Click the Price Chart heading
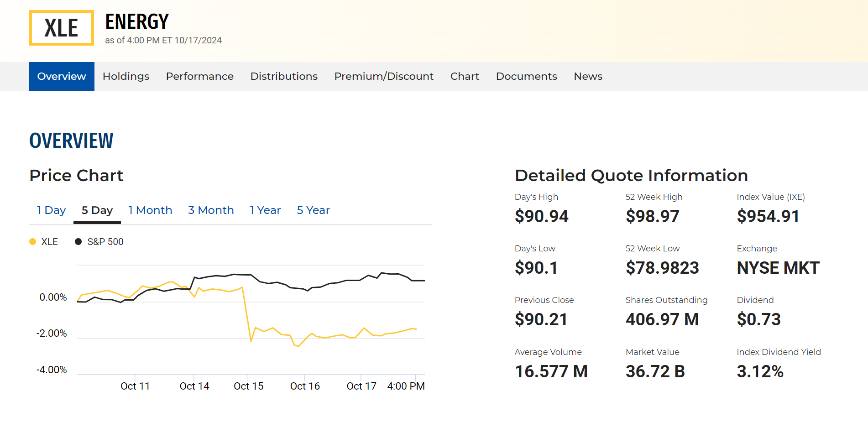The image size is (868, 422). pos(76,176)
